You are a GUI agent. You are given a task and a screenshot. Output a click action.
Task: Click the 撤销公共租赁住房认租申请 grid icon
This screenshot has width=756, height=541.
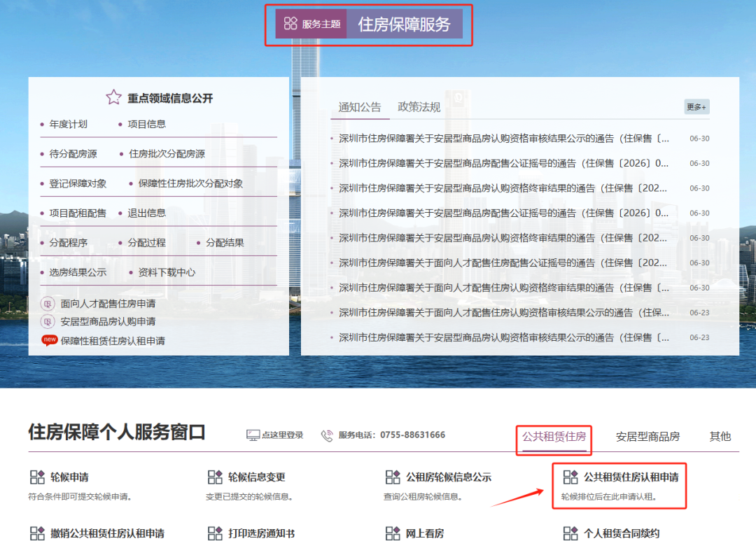pyautogui.click(x=37, y=533)
